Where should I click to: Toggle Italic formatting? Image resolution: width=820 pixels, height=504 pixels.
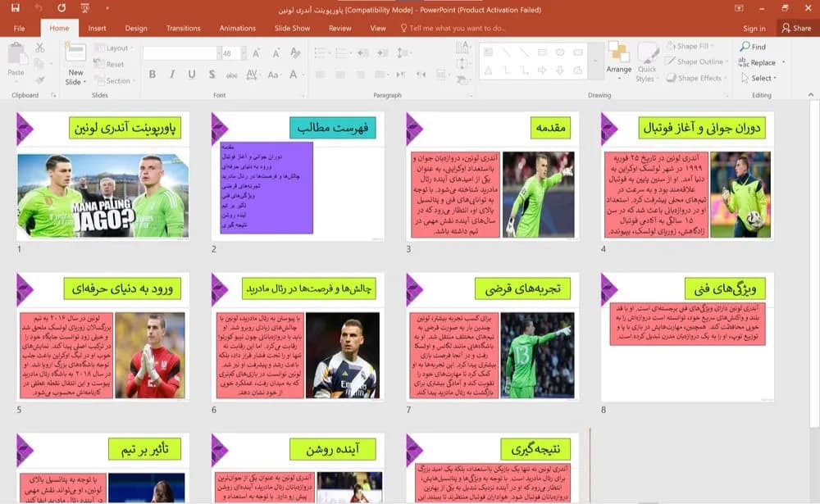[172, 75]
